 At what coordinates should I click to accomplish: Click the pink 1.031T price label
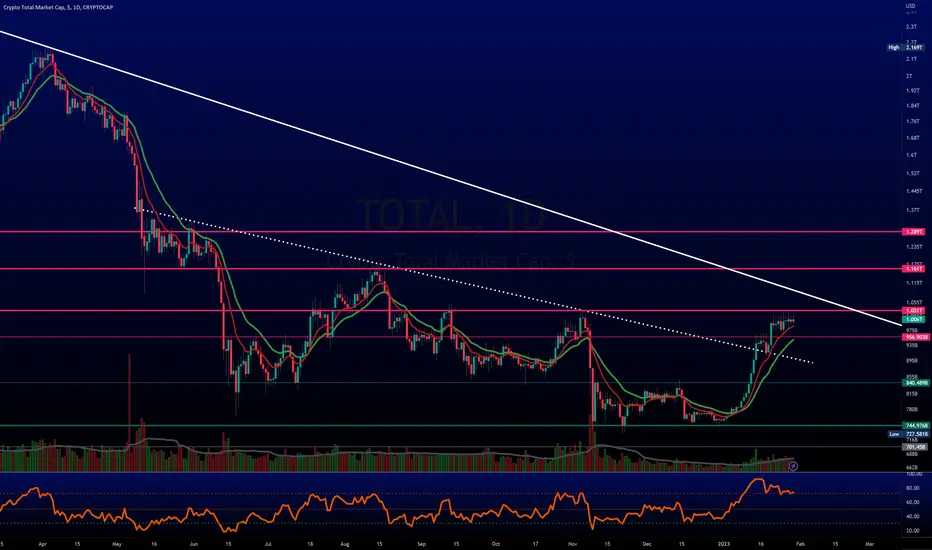tap(914, 310)
